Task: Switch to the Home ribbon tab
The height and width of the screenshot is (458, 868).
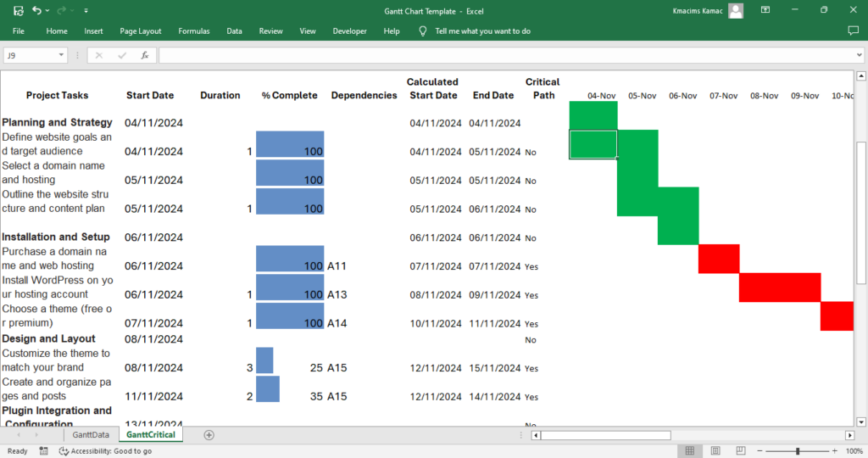Action: tap(57, 31)
